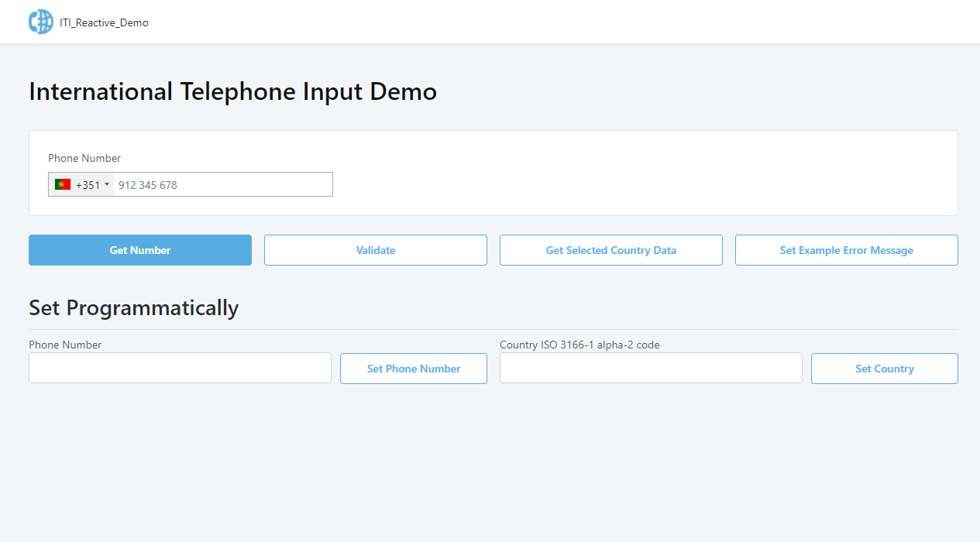The width and height of the screenshot is (980, 542).
Task: Click the Portugal flag icon
Action: [63, 185]
